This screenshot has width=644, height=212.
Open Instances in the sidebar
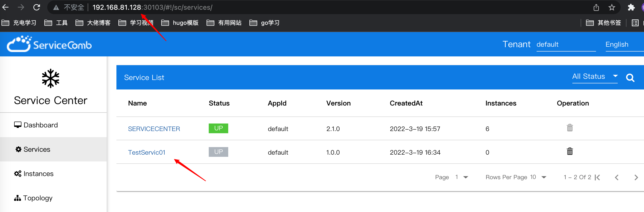[x=53, y=174]
